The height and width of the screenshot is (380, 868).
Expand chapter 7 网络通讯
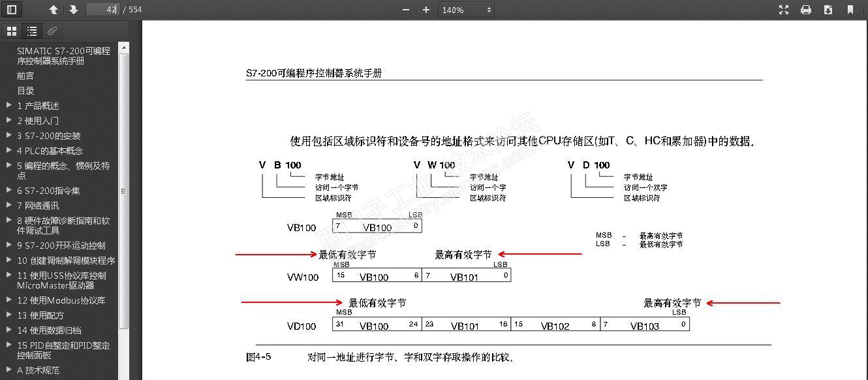pyautogui.click(x=9, y=205)
